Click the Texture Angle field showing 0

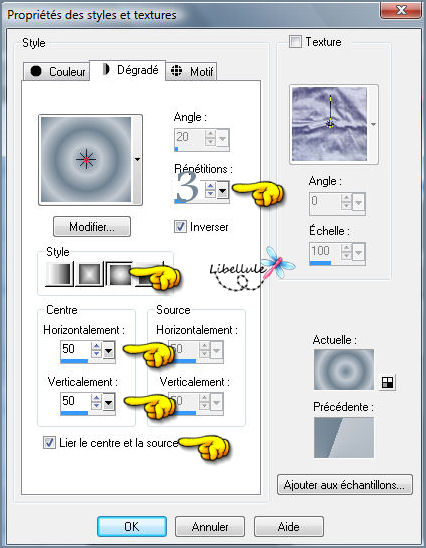325,201
